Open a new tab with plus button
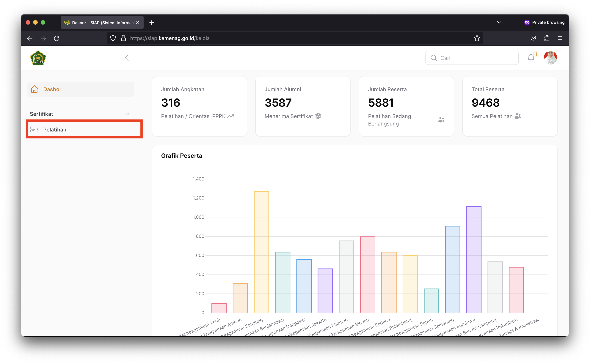The height and width of the screenshot is (364, 590). (151, 23)
